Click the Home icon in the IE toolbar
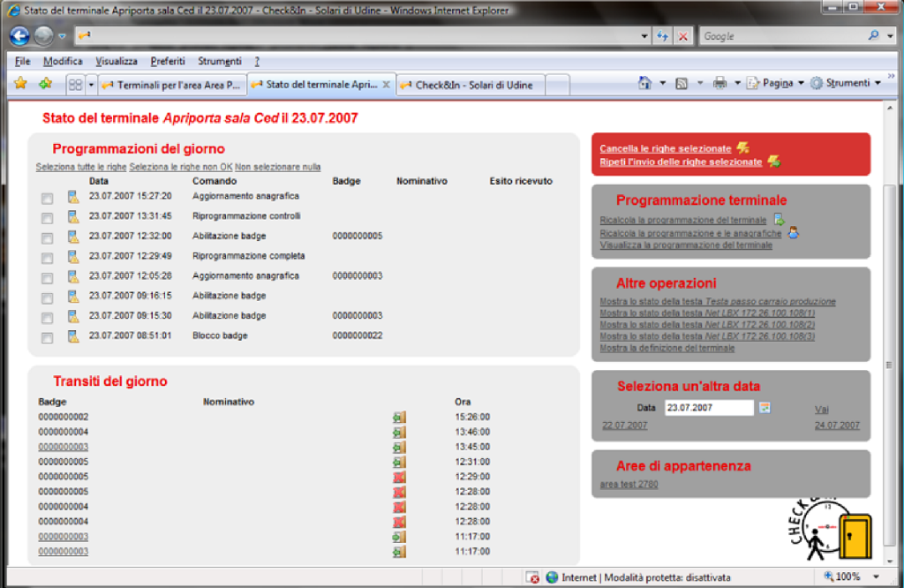 click(645, 83)
